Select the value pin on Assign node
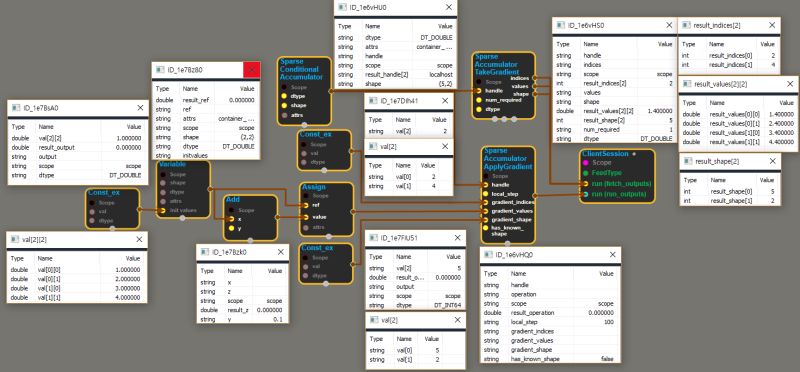The width and height of the screenshot is (800, 372). click(305, 217)
